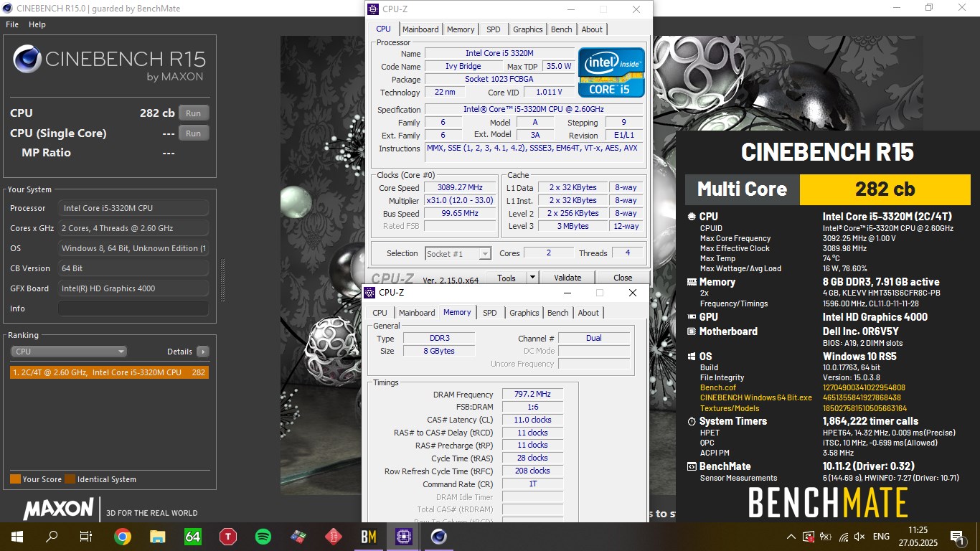Click the CAS# Latency 11.0 clocks value
Viewport: 980px width, 551px height.
tap(532, 420)
